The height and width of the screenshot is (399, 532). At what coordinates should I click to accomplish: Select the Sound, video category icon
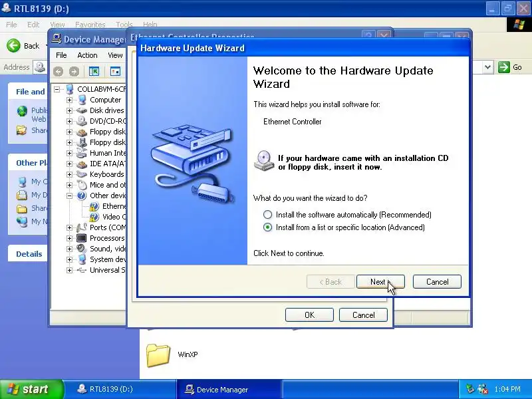point(82,248)
